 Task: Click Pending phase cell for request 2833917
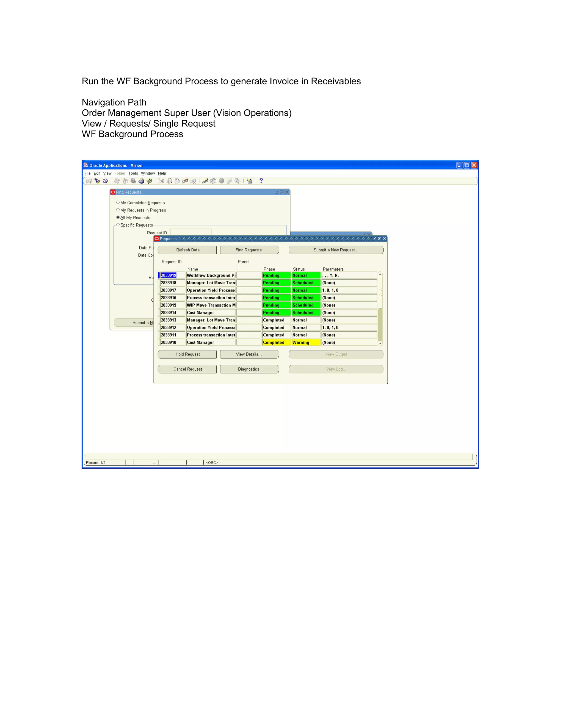click(276, 290)
